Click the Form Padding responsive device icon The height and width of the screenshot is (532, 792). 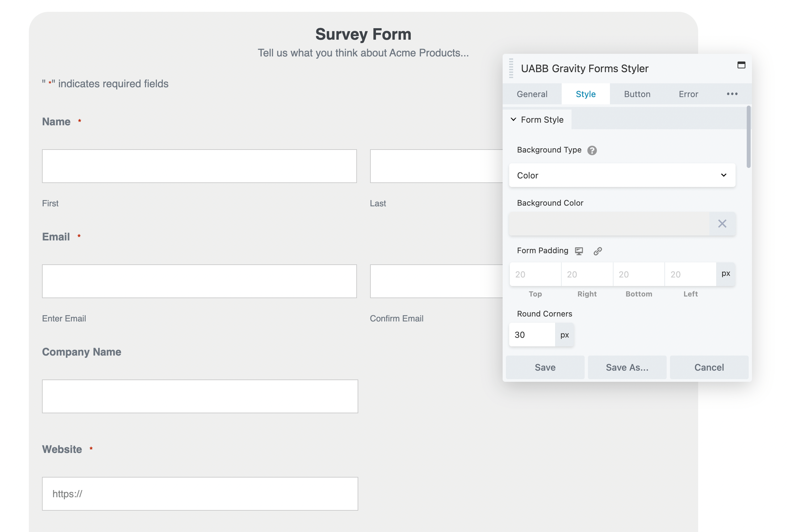pyautogui.click(x=579, y=251)
